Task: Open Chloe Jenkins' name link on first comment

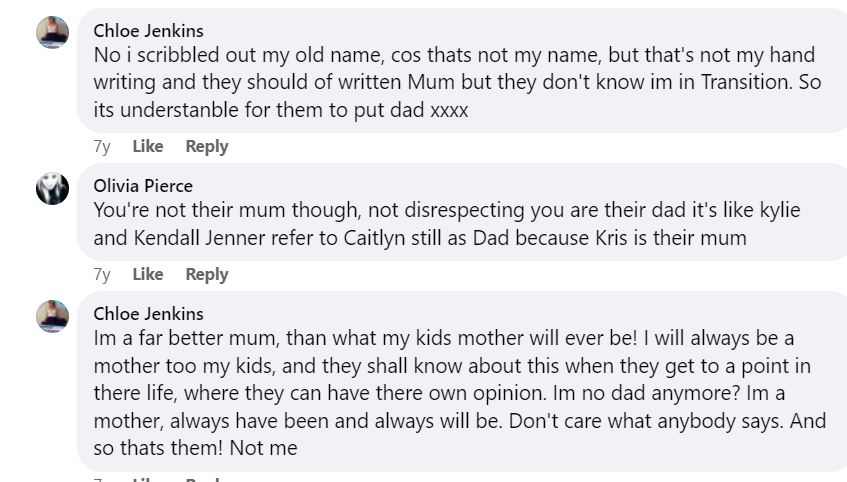Action: point(148,31)
